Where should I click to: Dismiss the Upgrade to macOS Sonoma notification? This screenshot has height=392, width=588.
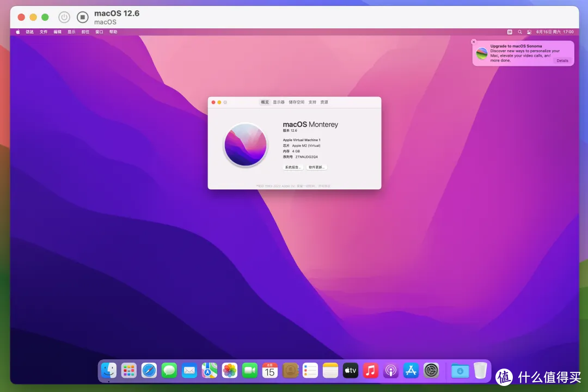(x=474, y=42)
